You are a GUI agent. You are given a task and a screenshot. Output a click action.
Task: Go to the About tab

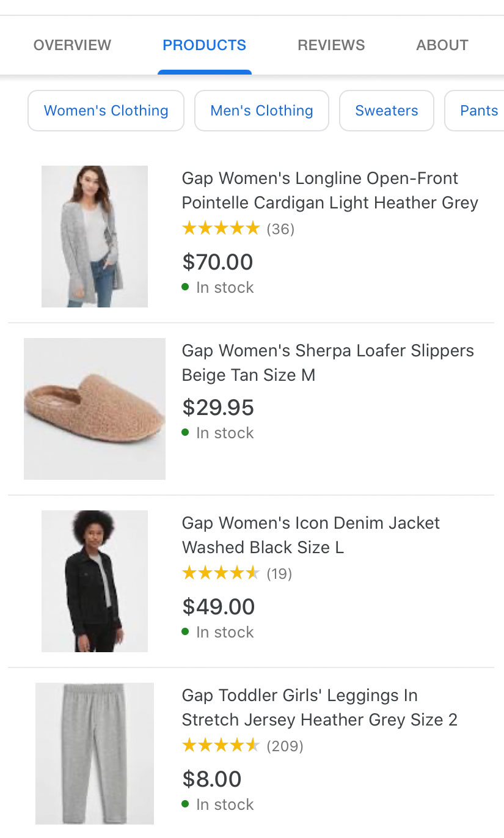click(442, 45)
